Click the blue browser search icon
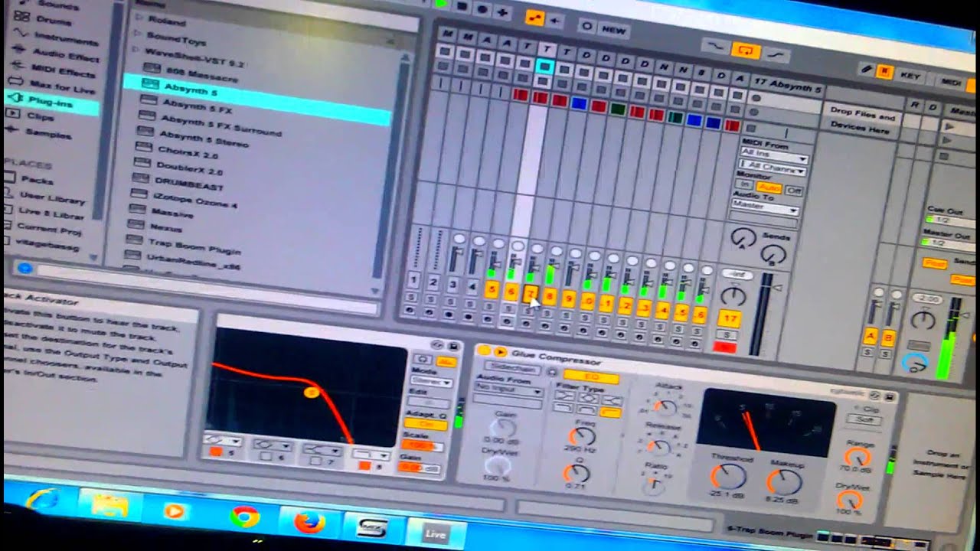Image resolution: width=980 pixels, height=551 pixels. click(x=24, y=268)
